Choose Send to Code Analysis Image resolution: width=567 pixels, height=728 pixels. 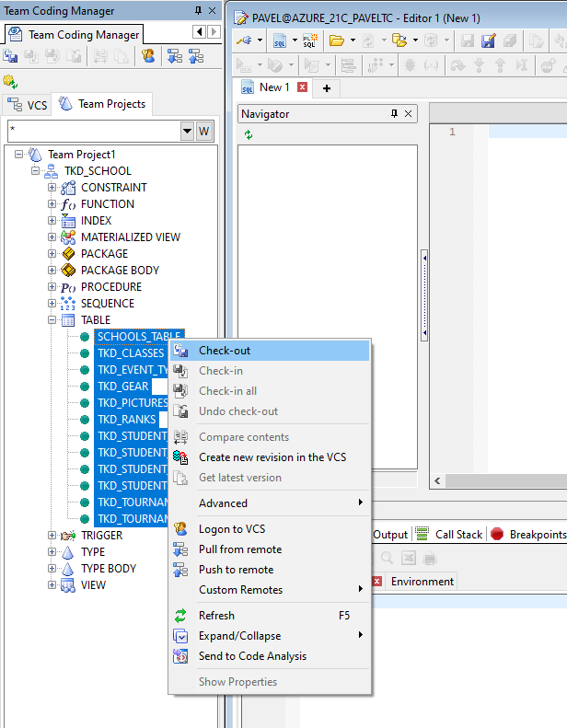point(270,656)
